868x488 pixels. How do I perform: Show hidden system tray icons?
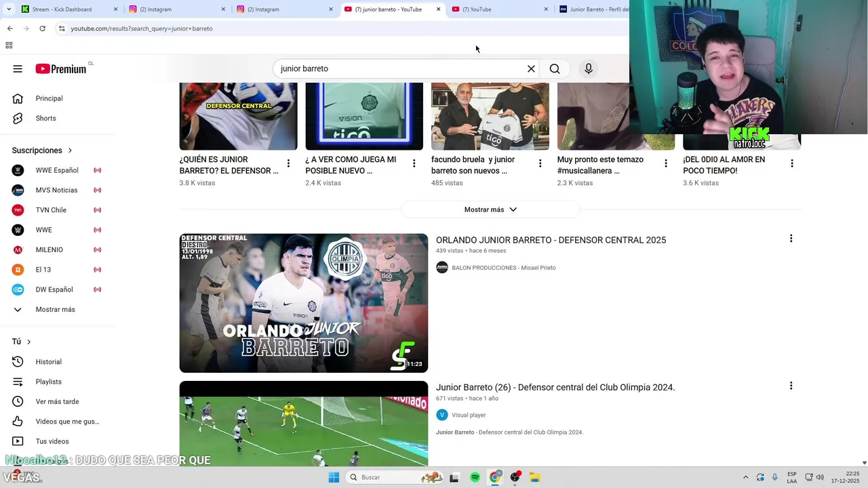tap(746, 477)
